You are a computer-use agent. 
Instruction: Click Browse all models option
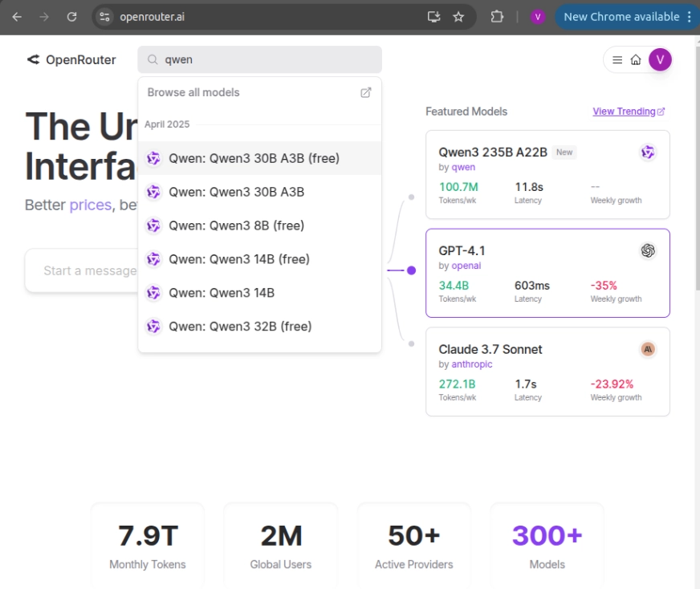coord(193,92)
